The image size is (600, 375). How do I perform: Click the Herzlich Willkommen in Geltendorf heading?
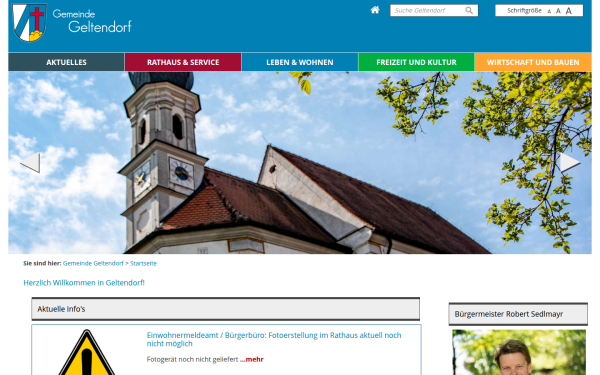[x=84, y=283]
